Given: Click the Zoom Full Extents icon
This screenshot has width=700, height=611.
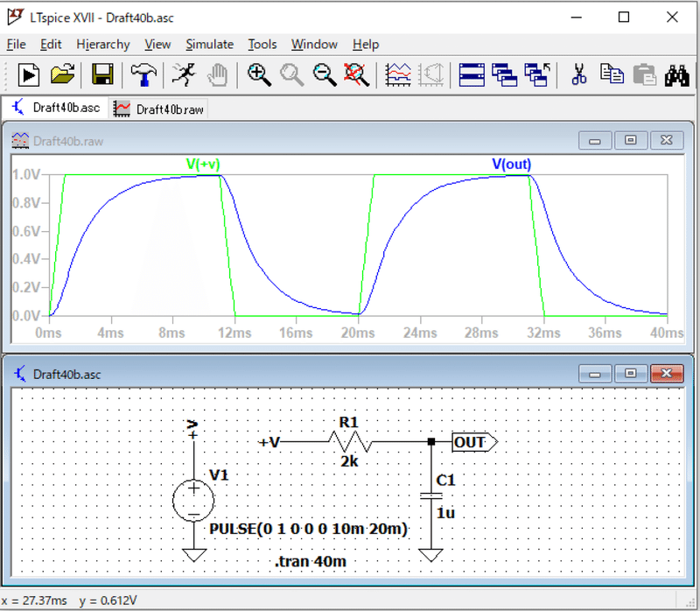Looking at the screenshot, I should [356, 74].
